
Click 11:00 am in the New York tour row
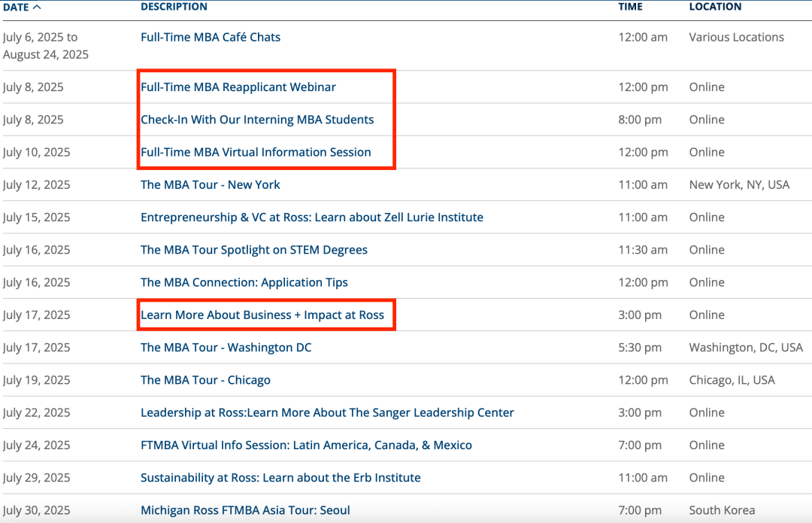[643, 185]
